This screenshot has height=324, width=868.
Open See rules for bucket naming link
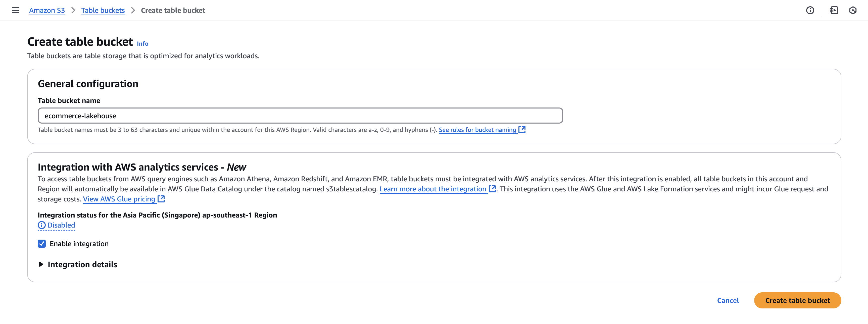pyautogui.click(x=477, y=130)
